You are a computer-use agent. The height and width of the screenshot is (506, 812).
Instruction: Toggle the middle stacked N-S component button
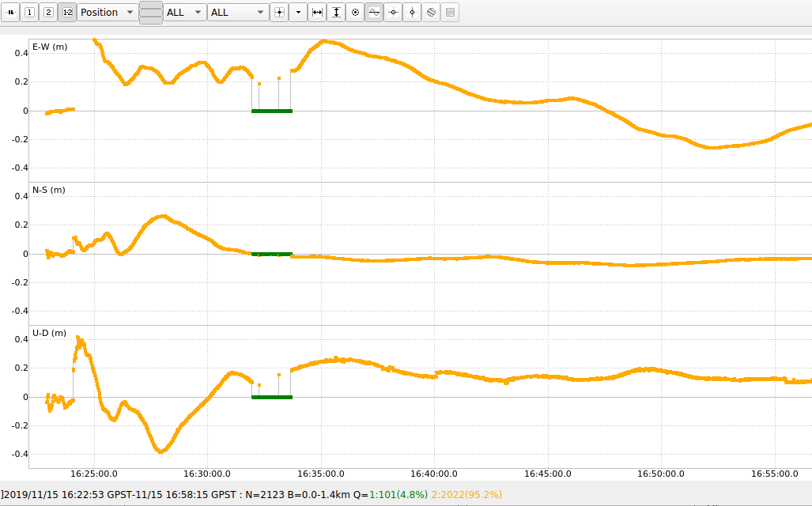(x=151, y=13)
